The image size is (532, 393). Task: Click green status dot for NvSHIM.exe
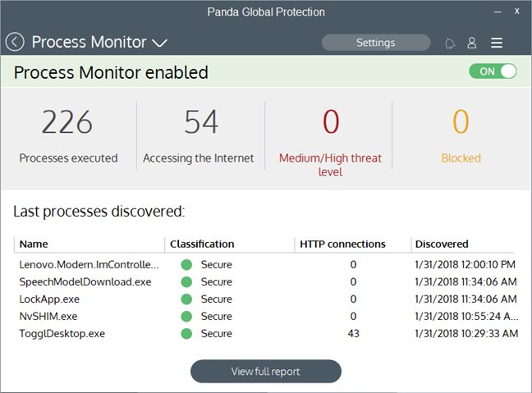tap(186, 317)
